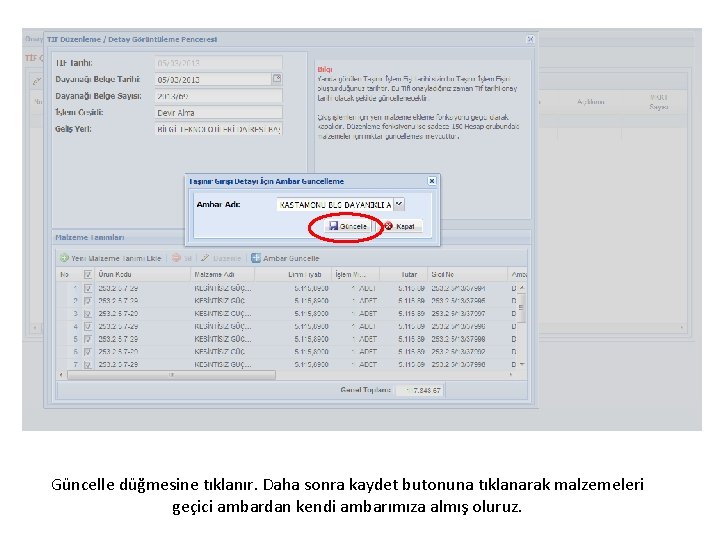Click the Genel Toplam value field
This screenshot has width=720, height=540.
[x=420, y=390]
